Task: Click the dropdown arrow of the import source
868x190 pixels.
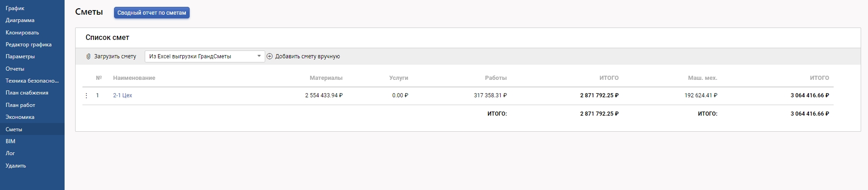Action: [x=259, y=56]
